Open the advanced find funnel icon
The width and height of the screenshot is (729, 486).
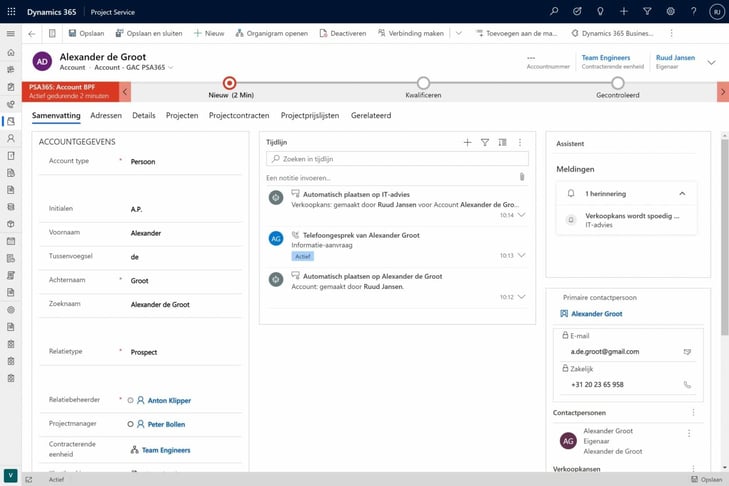pos(647,12)
